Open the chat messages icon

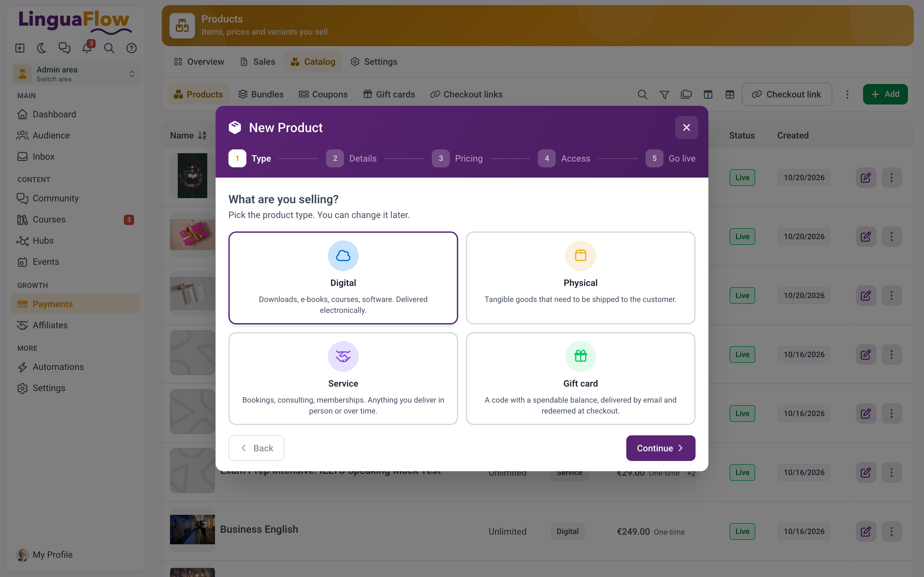[x=64, y=48]
